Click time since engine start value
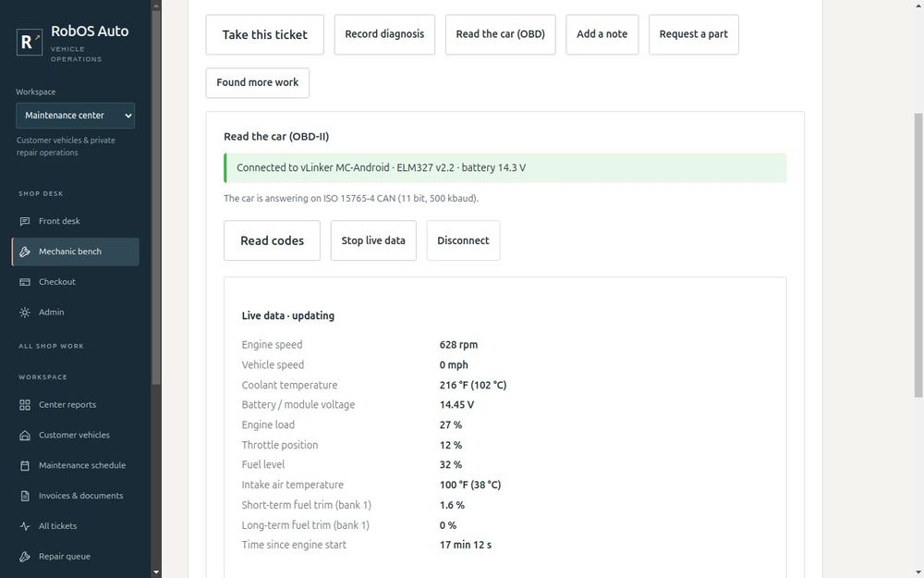The image size is (924, 578). [466, 545]
